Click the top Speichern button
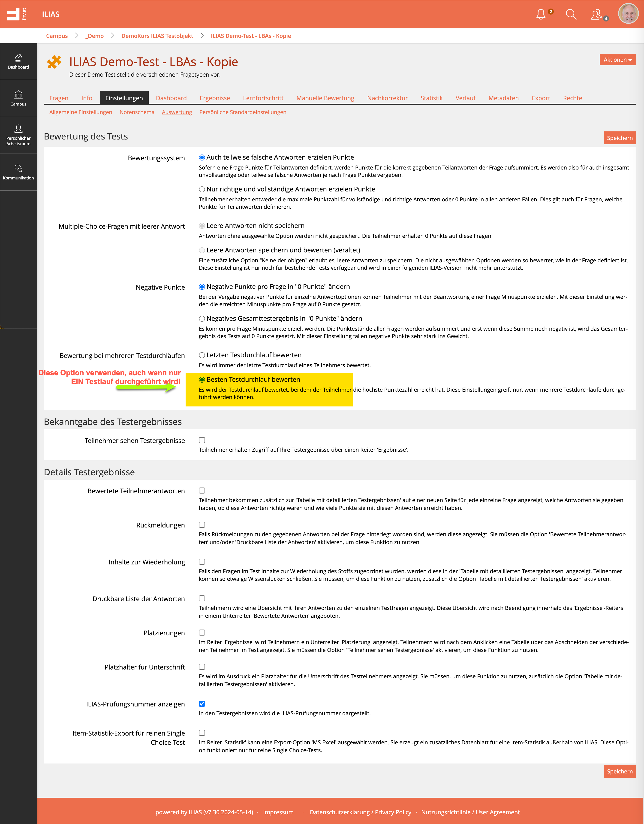644x824 pixels. pos(620,138)
